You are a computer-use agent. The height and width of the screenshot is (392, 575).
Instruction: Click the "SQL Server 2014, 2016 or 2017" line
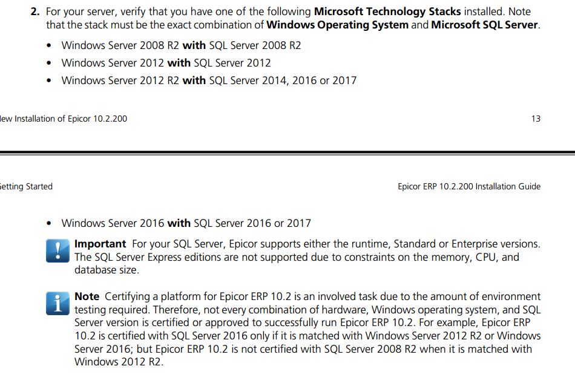[x=283, y=80]
